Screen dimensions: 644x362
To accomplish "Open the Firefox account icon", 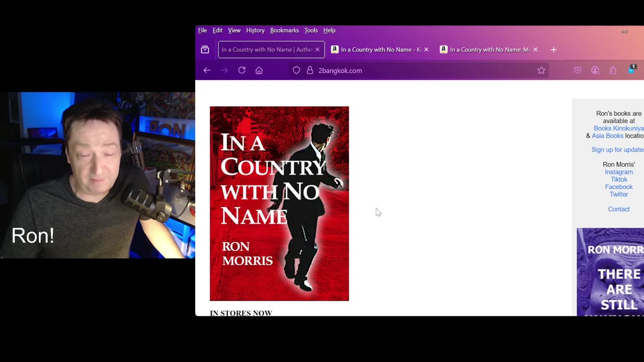I will [595, 70].
